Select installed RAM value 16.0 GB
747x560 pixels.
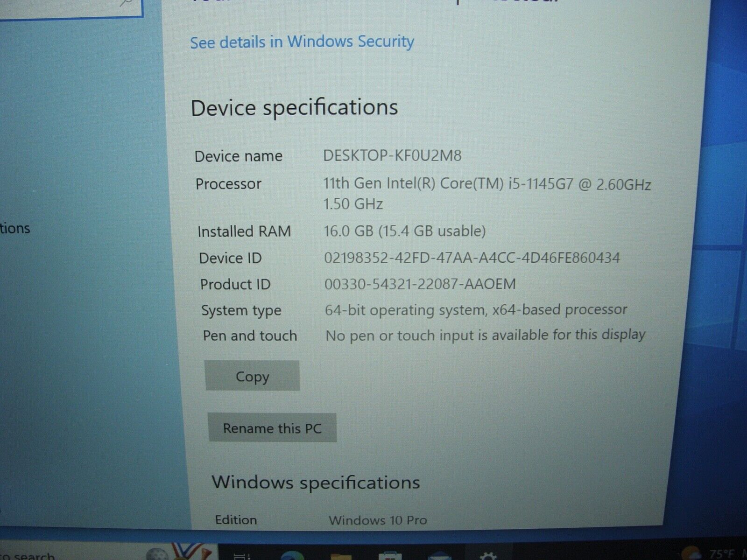[x=405, y=231]
